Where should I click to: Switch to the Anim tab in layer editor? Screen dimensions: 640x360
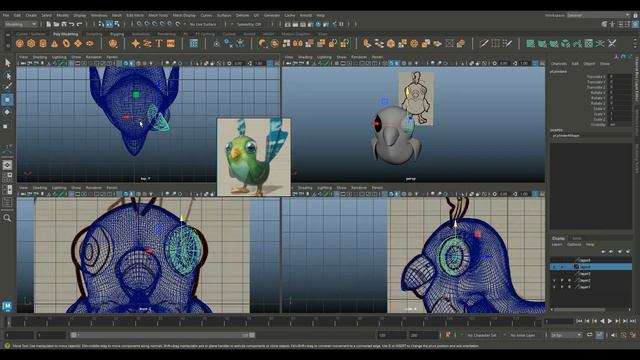577,238
